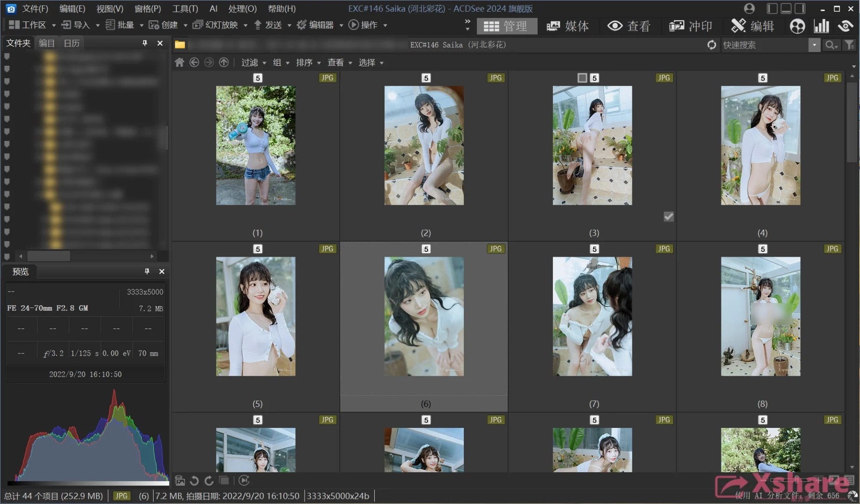Open the 文件(F) menu
Image resolution: width=860 pixels, height=504 pixels.
pos(35,8)
